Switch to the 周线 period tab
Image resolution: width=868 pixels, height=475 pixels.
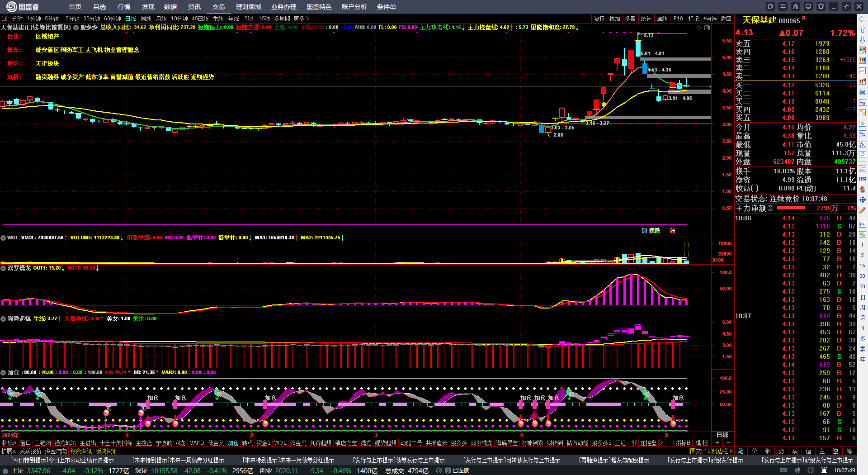click(x=146, y=19)
